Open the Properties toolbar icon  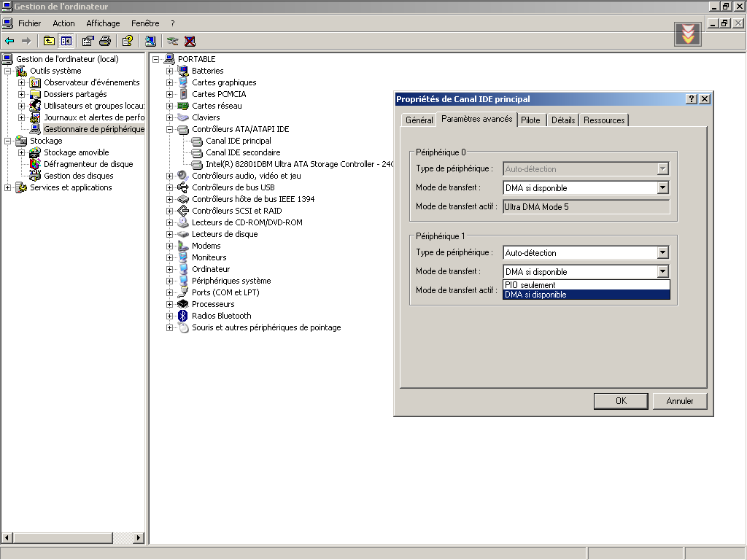click(x=88, y=42)
